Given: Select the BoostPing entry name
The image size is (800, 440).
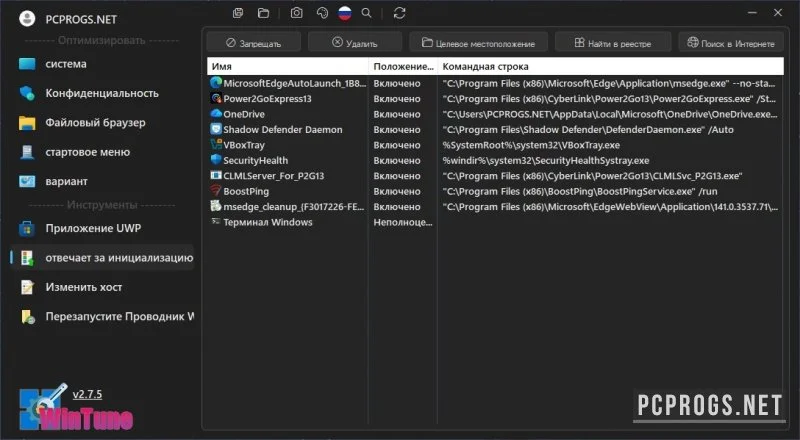Looking at the screenshot, I should click(x=246, y=191).
